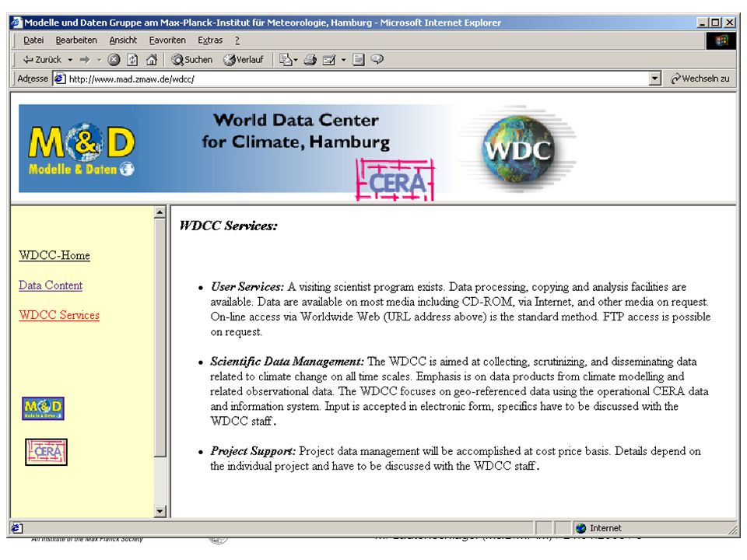
Task: Go back with the Zurück button
Action: click(42, 60)
